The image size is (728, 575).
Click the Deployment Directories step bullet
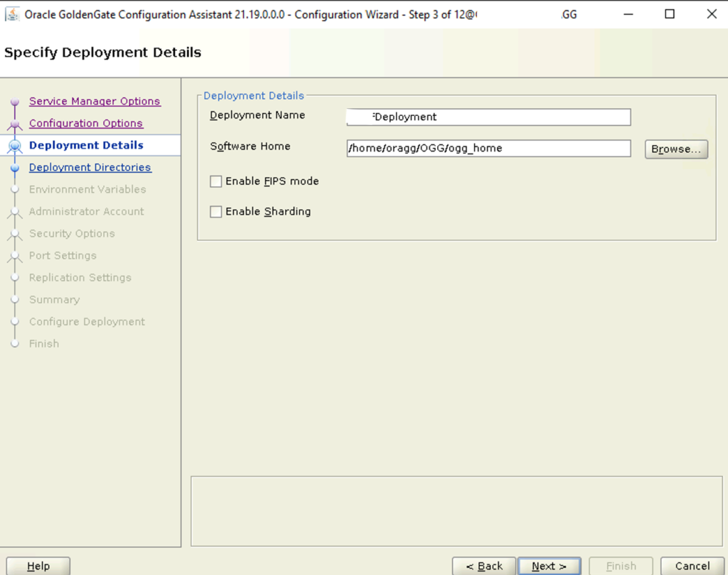click(15, 168)
